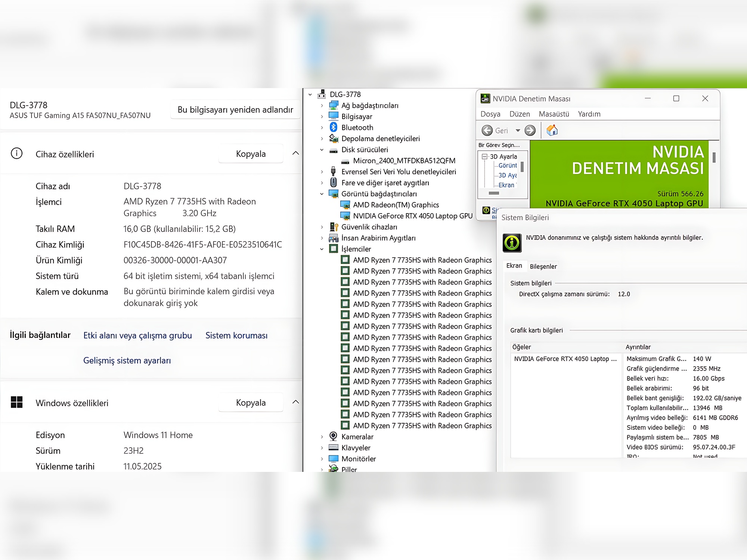Expand the Ağ bağdaştırıcıları node
The width and height of the screenshot is (747, 560).
322,106
